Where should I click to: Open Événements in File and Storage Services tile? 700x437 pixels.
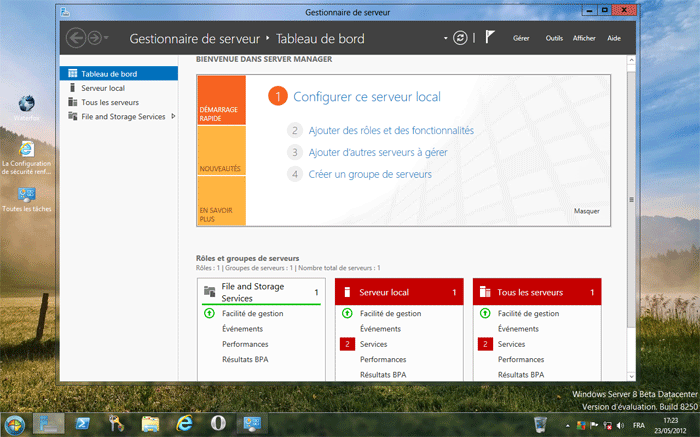pos(242,329)
